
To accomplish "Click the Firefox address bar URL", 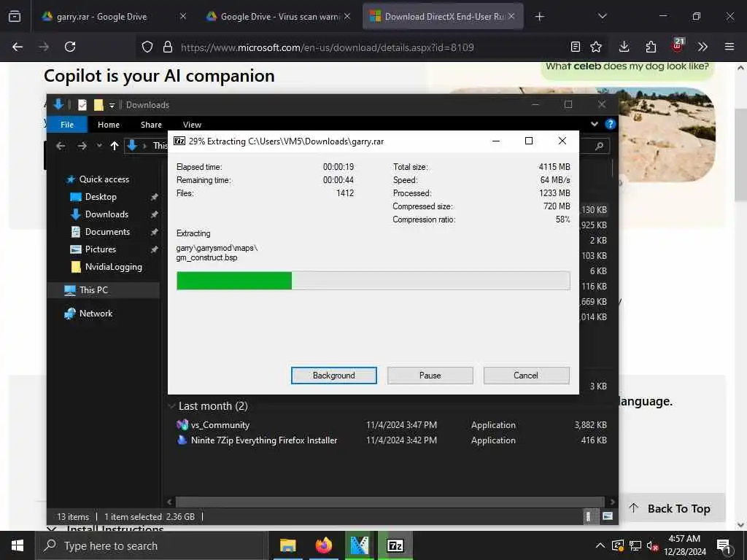I will click(327, 47).
